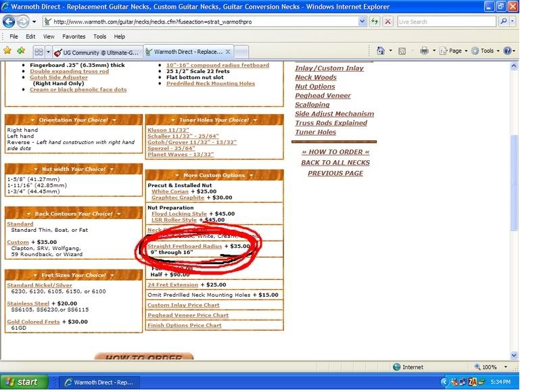Close the Warmoth Direct tab

point(228,52)
